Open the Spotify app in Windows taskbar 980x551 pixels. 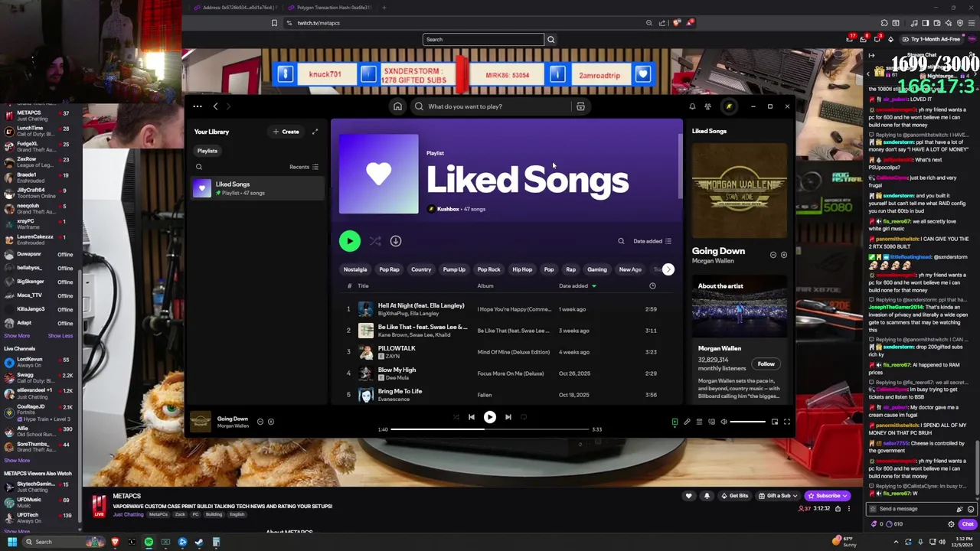point(149,542)
